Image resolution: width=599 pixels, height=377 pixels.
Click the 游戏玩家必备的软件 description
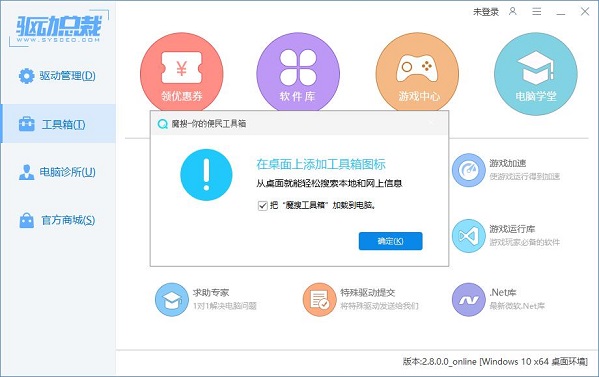525,242
